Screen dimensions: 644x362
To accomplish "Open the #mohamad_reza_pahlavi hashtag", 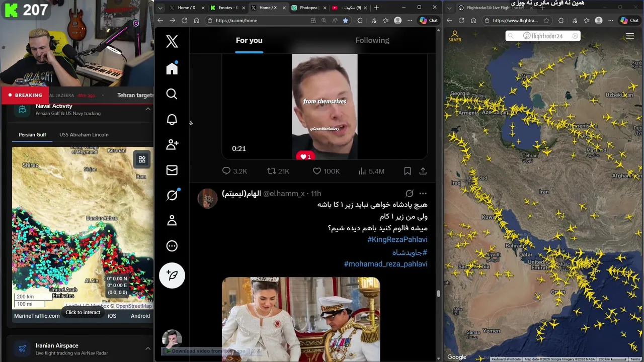I will point(386,264).
